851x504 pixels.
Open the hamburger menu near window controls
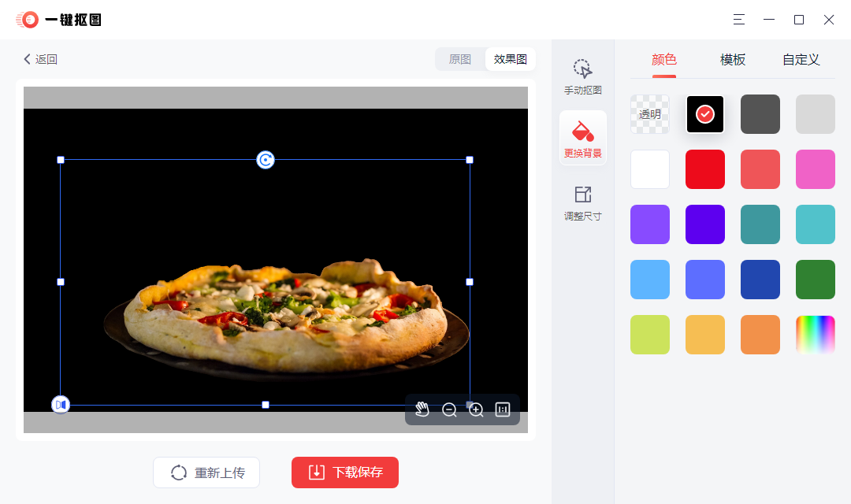click(x=738, y=20)
